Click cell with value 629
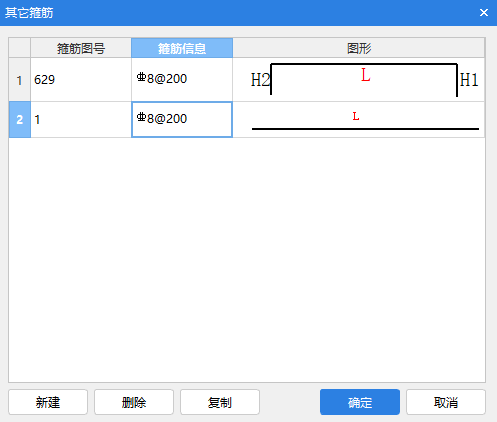 tap(81, 80)
